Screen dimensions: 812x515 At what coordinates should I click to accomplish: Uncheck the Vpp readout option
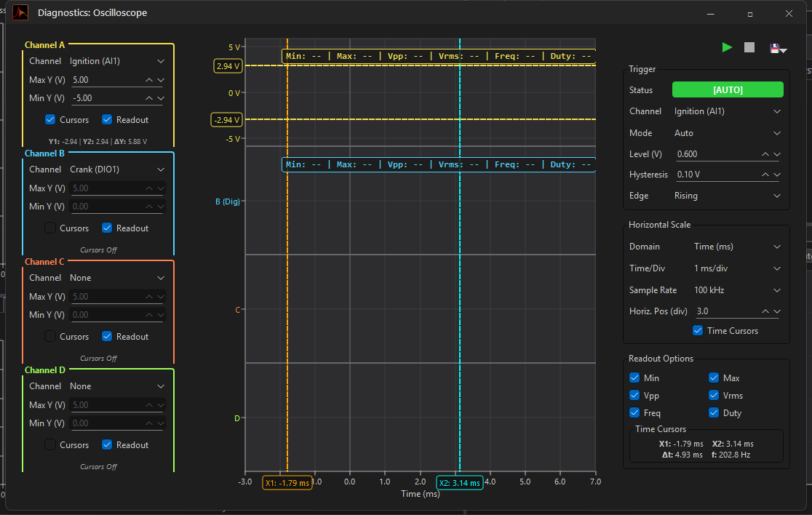click(x=634, y=396)
